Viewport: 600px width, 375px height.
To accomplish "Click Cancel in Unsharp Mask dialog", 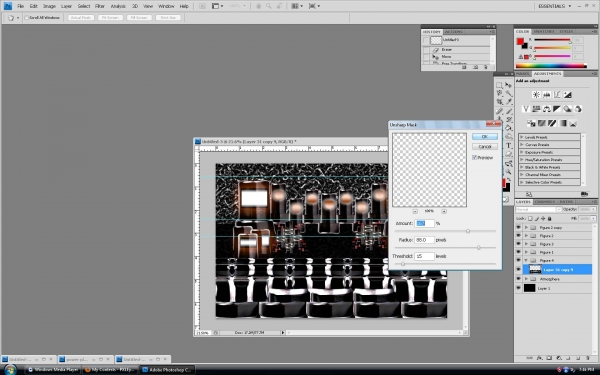I will tap(484, 147).
